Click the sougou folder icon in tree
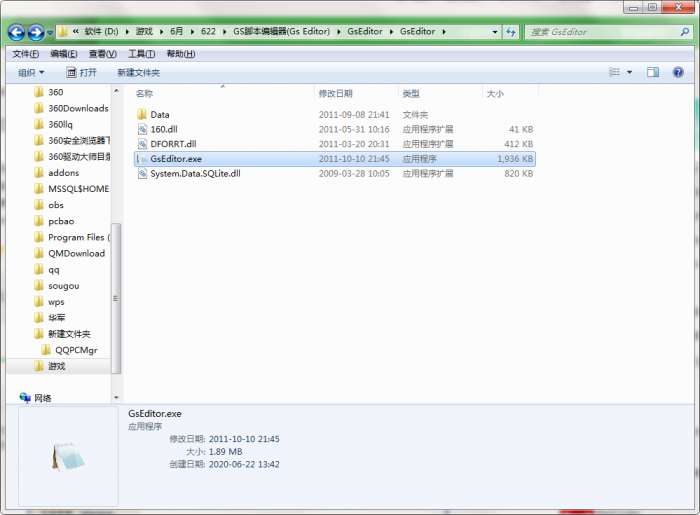The width and height of the screenshot is (700, 515). click(39, 286)
